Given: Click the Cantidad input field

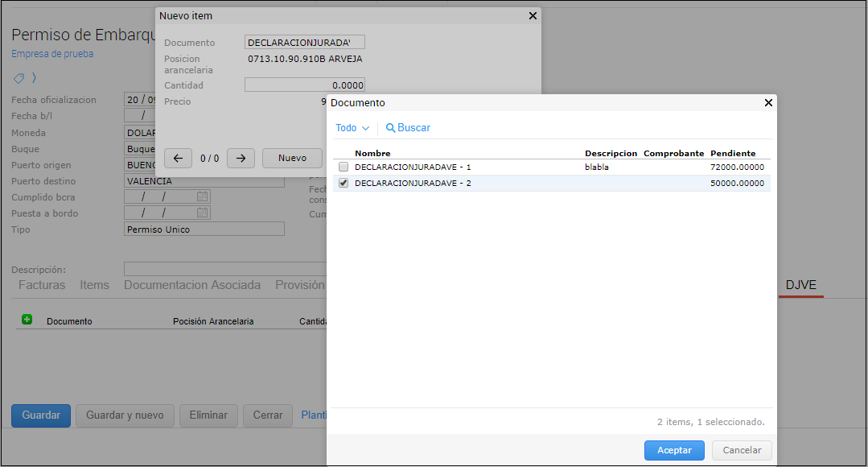Looking at the screenshot, I should point(304,85).
